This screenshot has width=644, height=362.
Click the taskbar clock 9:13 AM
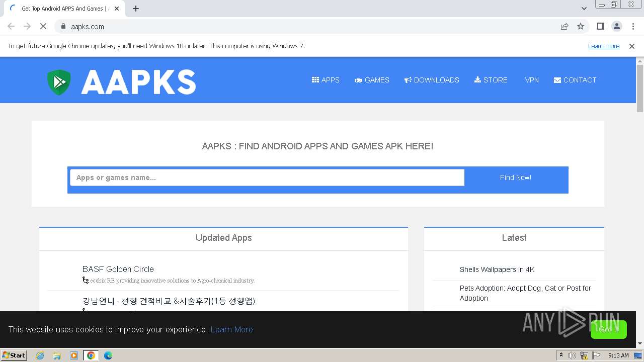[618, 355]
